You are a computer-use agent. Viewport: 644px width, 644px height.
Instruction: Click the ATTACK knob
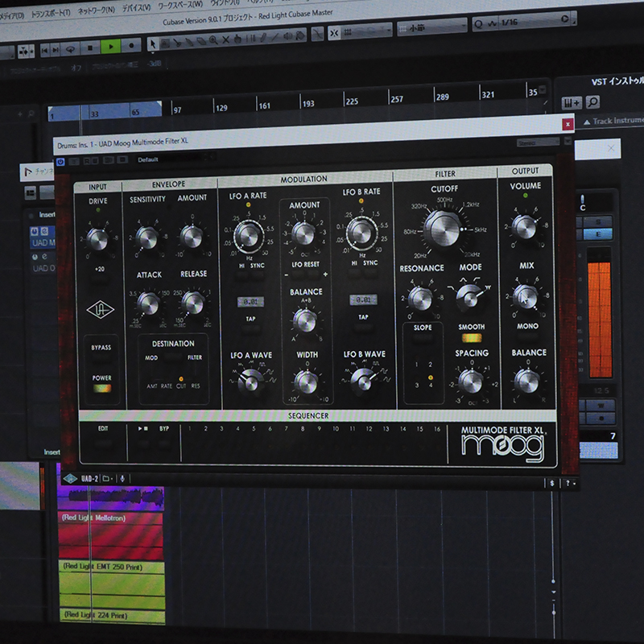148,303
